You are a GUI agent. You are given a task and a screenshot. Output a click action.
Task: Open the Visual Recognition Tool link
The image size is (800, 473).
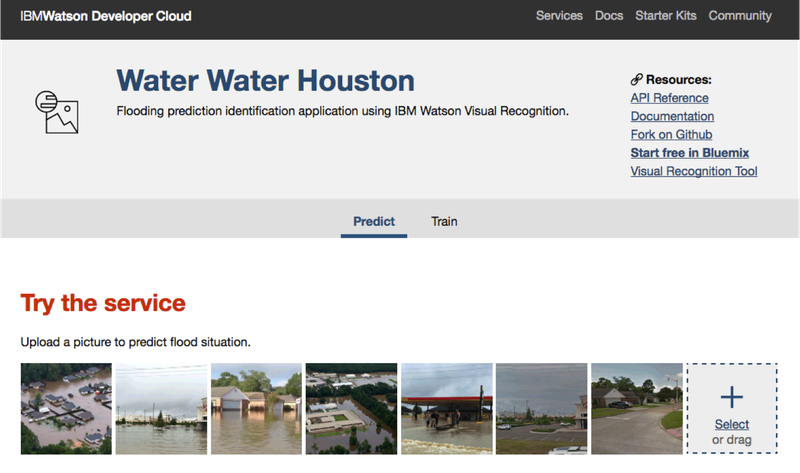[x=693, y=171]
